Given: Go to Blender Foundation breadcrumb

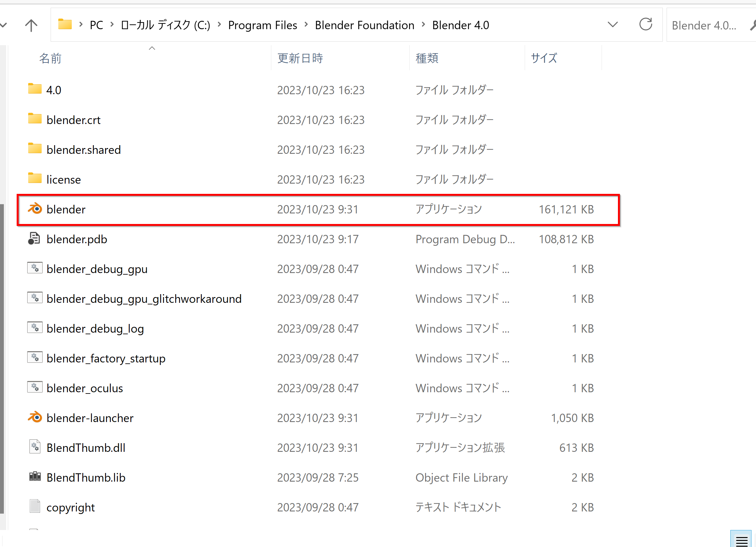Looking at the screenshot, I should tap(364, 25).
